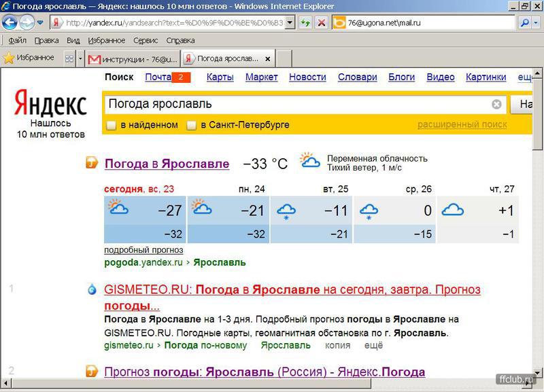This screenshot has height=392, width=544.
Task: Click the horizontal scrollbar thumb
Action: coord(191,384)
